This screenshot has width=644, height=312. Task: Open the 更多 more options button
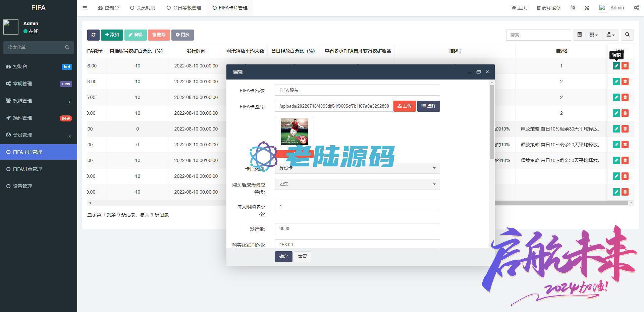click(182, 35)
